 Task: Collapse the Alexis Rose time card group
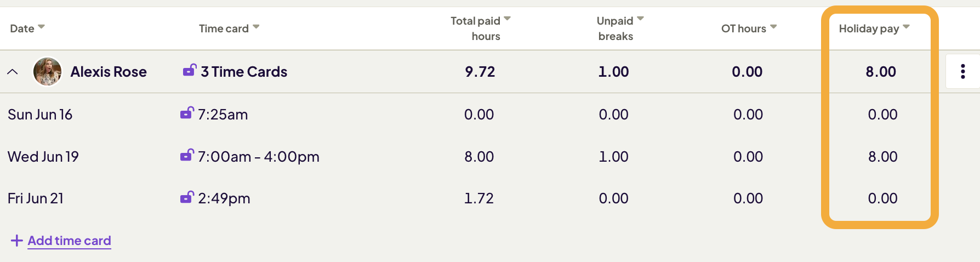13,72
